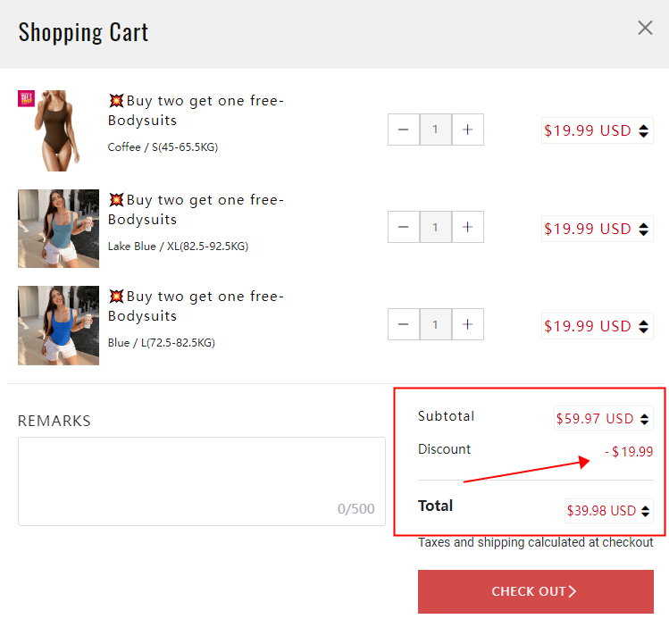Select quantity field for Blue L bodysuit
This screenshot has height=644, width=669.
click(x=435, y=324)
